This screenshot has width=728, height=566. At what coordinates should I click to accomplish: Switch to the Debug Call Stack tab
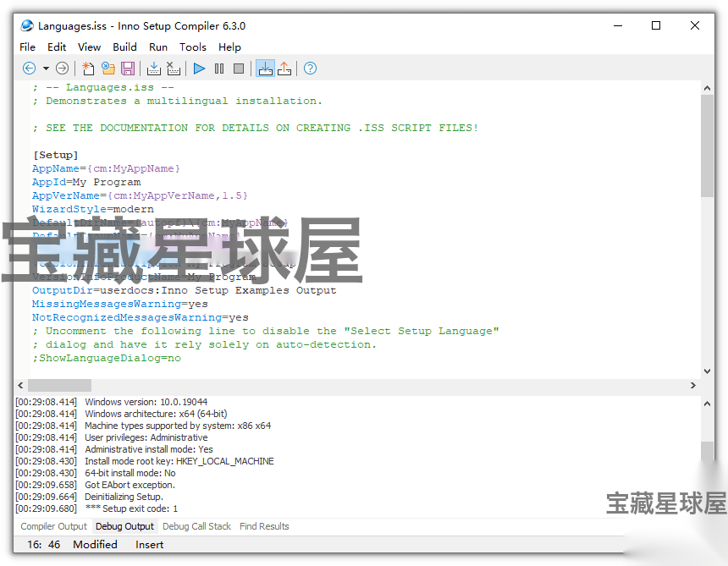[x=196, y=526]
